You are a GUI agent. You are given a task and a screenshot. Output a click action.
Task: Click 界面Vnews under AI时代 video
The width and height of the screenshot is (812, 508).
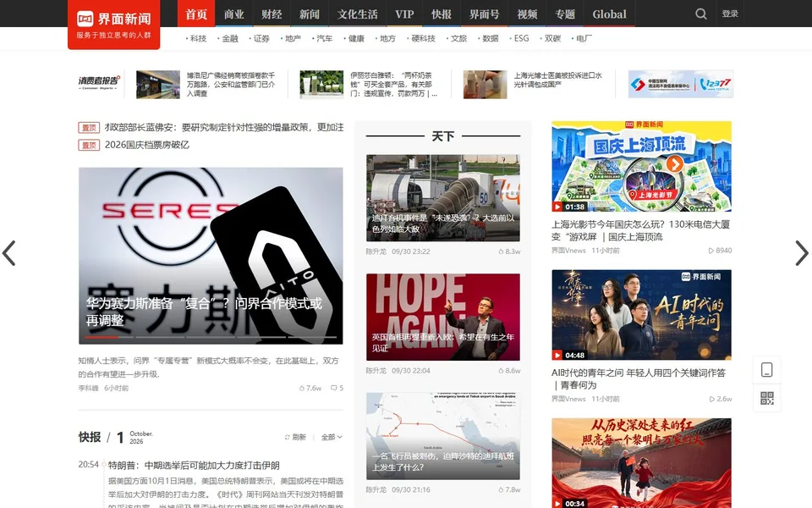(568, 399)
